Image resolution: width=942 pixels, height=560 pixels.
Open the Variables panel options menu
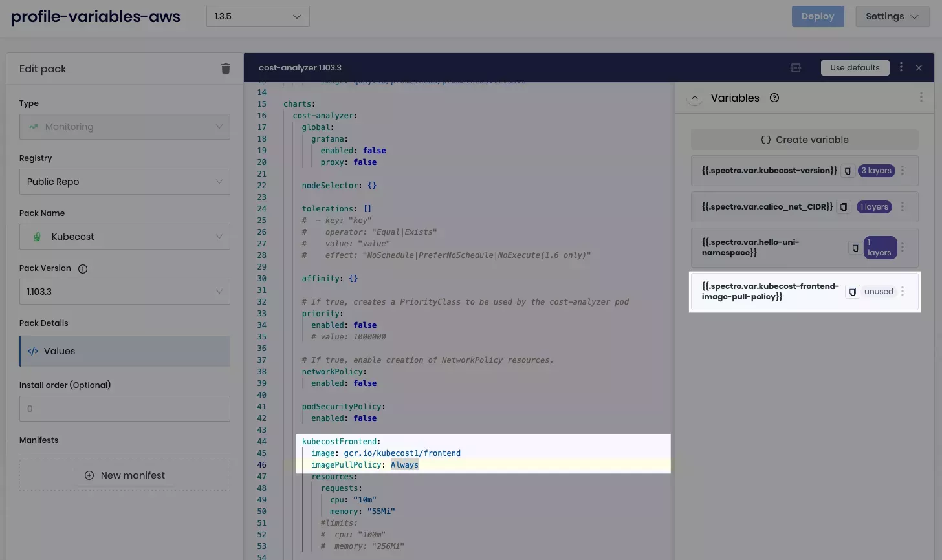pos(921,97)
